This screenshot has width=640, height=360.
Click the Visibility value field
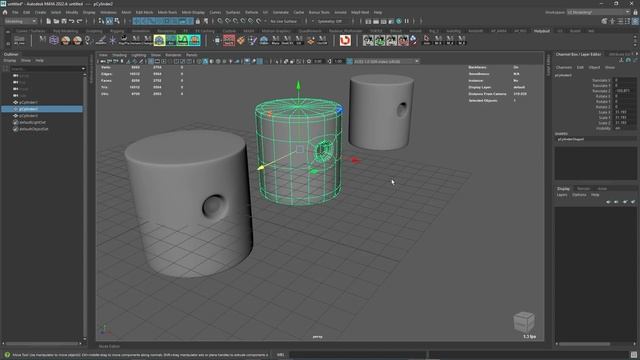pyautogui.click(x=624, y=128)
